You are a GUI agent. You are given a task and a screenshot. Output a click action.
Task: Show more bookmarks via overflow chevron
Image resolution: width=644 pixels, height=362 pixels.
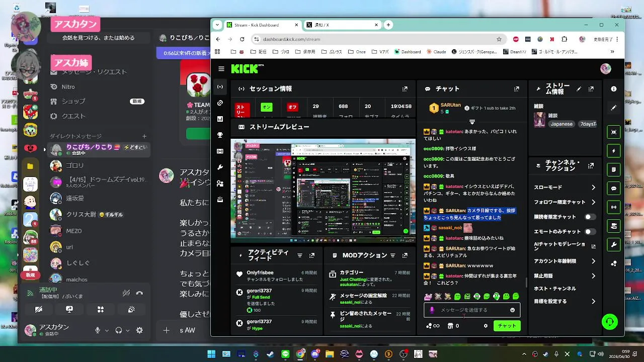pyautogui.click(x=612, y=52)
